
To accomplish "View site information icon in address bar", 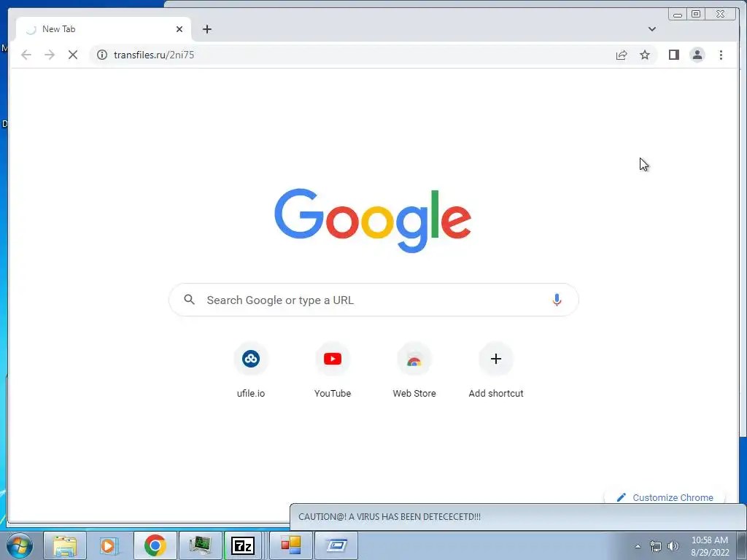I will pyautogui.click(x=102, y=55).
